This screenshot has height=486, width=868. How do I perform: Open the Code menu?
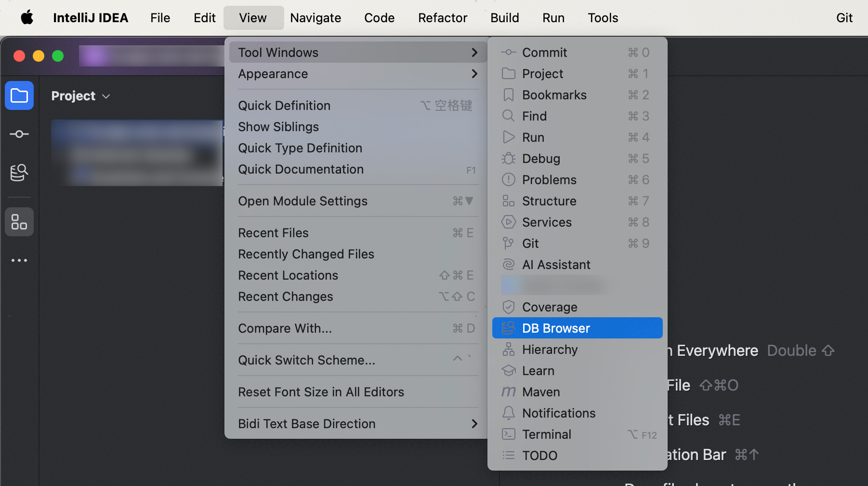pyautogui.click(x=379, y=18)
